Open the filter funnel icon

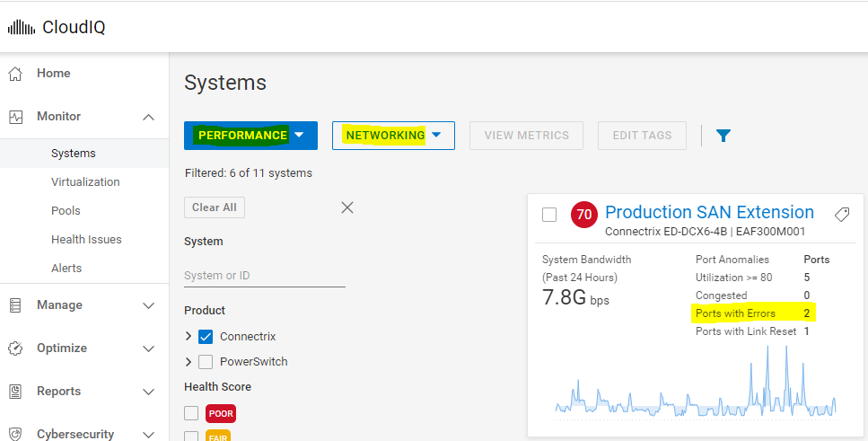coord(723,136)
